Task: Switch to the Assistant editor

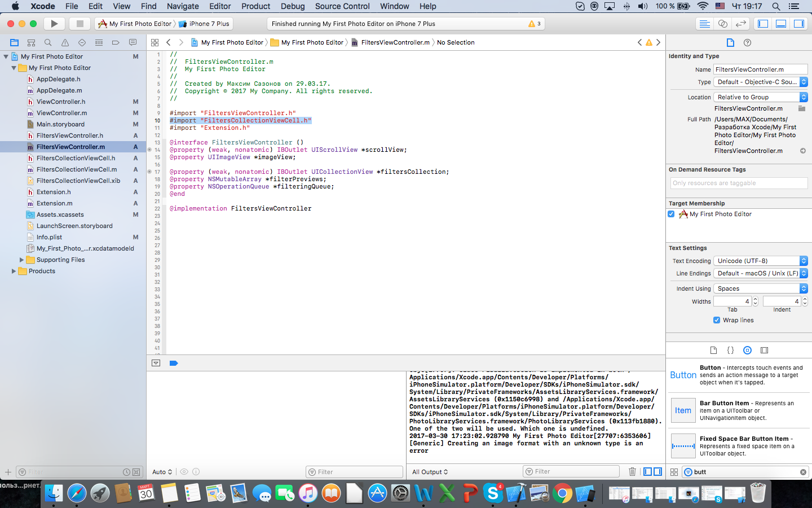Action: [x=722, y=24]
